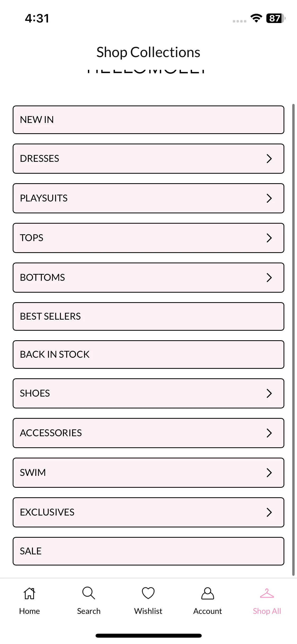297x644 pixels.
Task: Expand the TOPS category chevron
Action: point(269,238)
